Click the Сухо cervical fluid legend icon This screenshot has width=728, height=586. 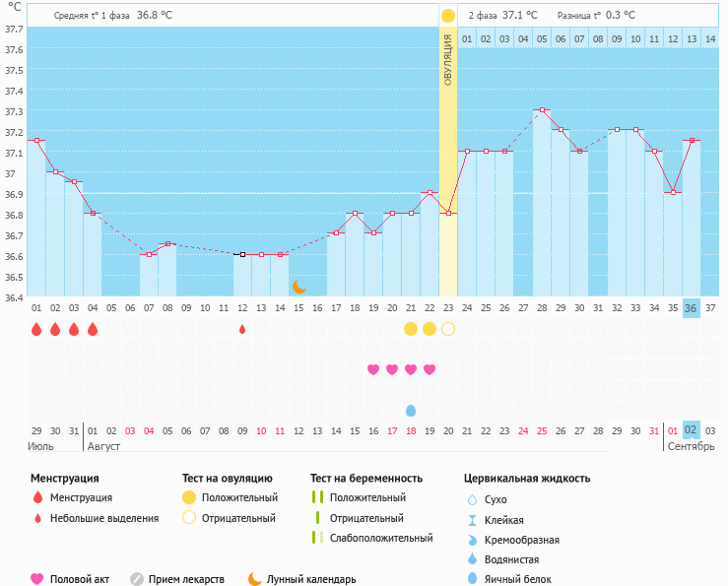[472, 500]
